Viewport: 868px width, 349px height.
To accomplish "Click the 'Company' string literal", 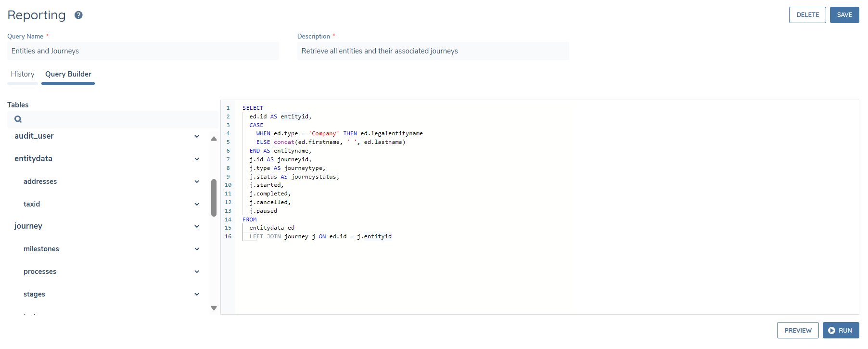I will tap(324, 134).
